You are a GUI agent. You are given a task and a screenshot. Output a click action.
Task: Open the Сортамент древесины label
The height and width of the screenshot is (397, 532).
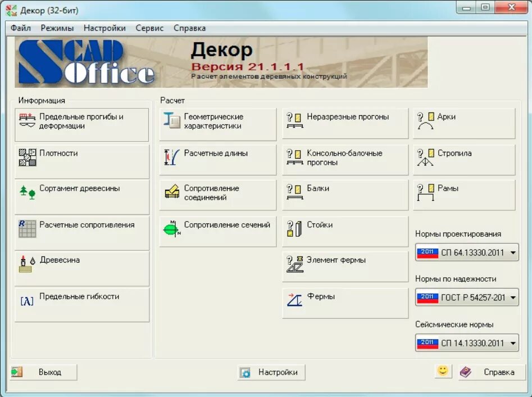pyautogui.click(x=79, y=188)
